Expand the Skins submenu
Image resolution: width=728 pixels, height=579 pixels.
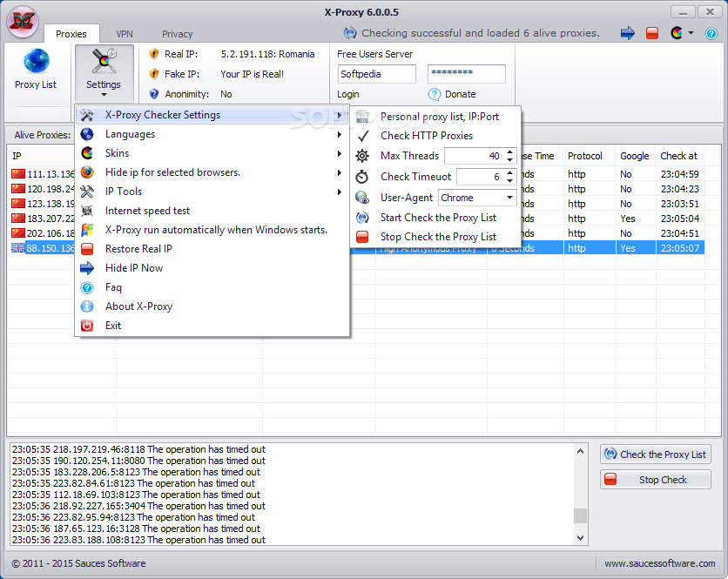(340, 153)
